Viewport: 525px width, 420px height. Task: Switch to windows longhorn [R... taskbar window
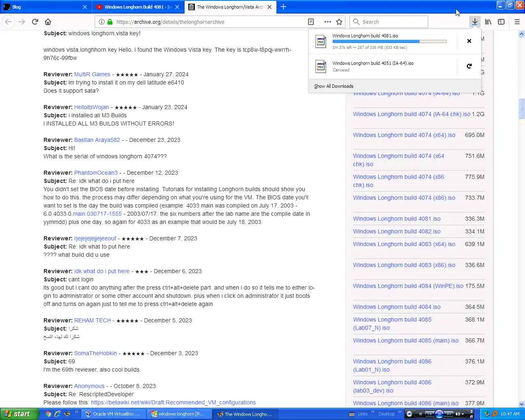tap(178, 414)
